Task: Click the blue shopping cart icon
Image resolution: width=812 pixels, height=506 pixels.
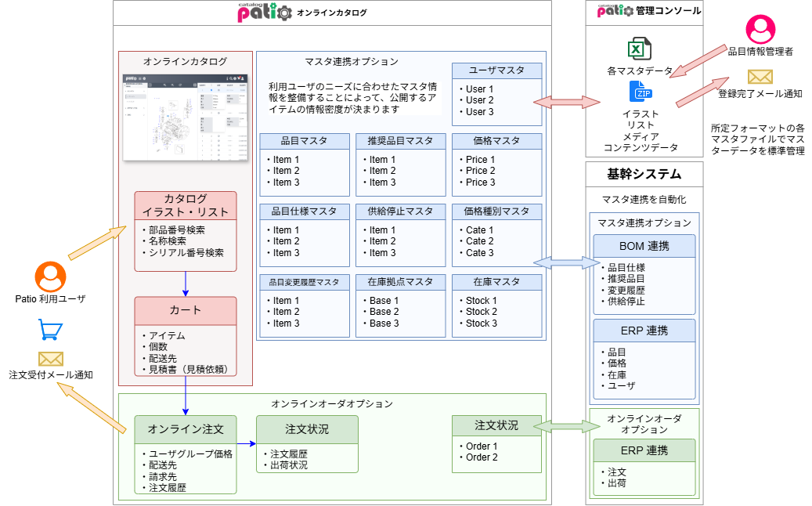Action: (50, 330)
